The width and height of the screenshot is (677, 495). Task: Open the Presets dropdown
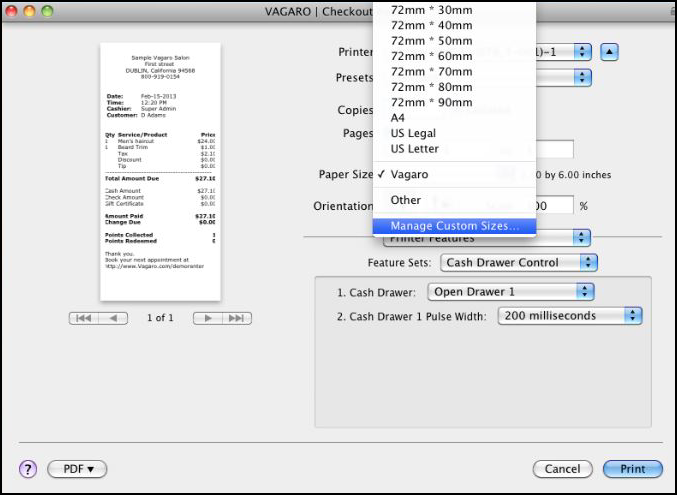[x=582, y=78]
